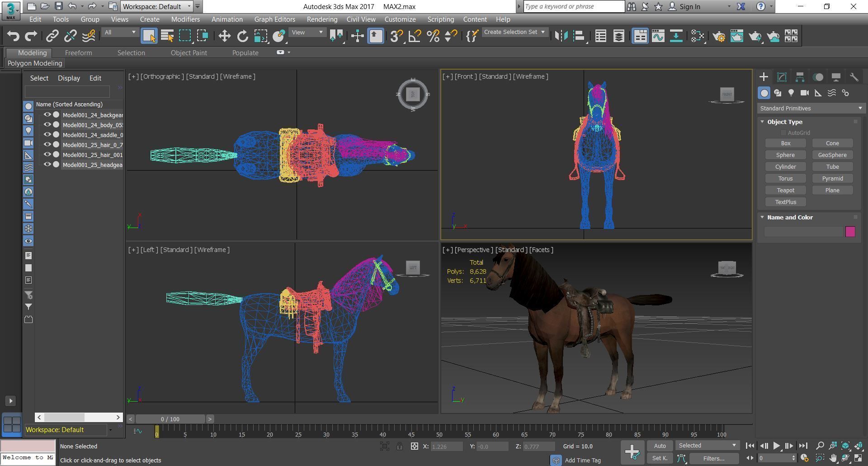Create a Box primitive
The width and height of the screenshot is (868, 466).
point(786,143)
